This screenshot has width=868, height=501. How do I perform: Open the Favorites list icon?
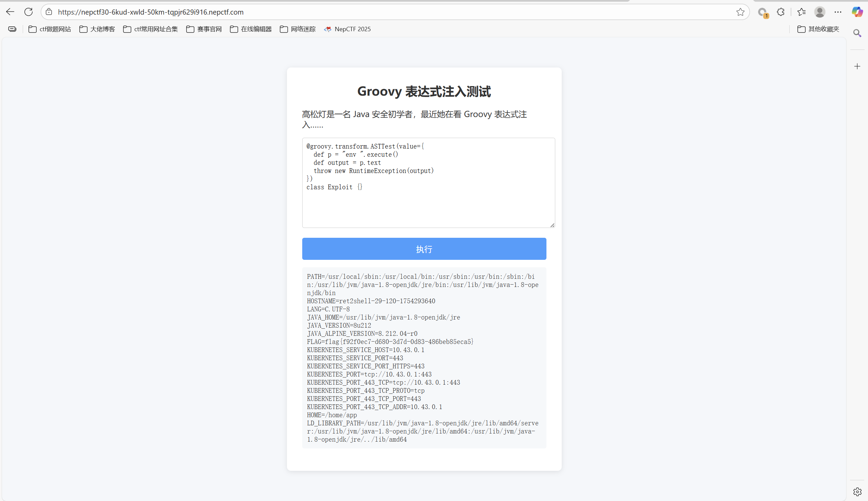801,12
